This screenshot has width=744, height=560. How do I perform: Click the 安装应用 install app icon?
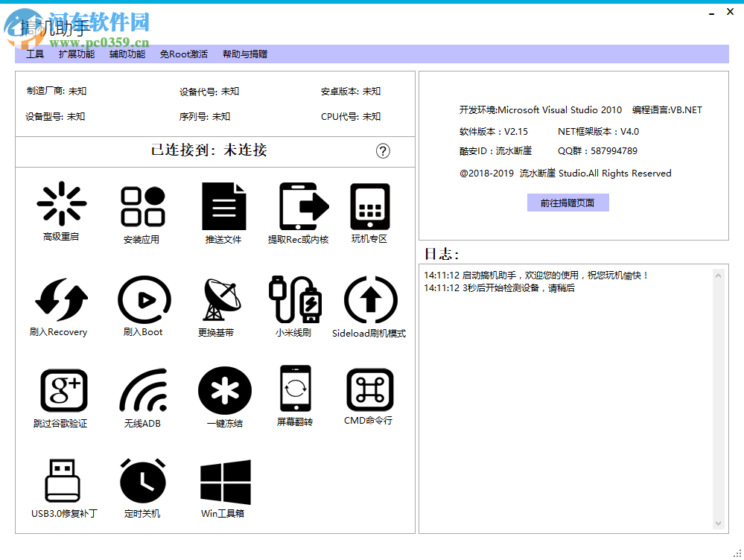(143, 206)
